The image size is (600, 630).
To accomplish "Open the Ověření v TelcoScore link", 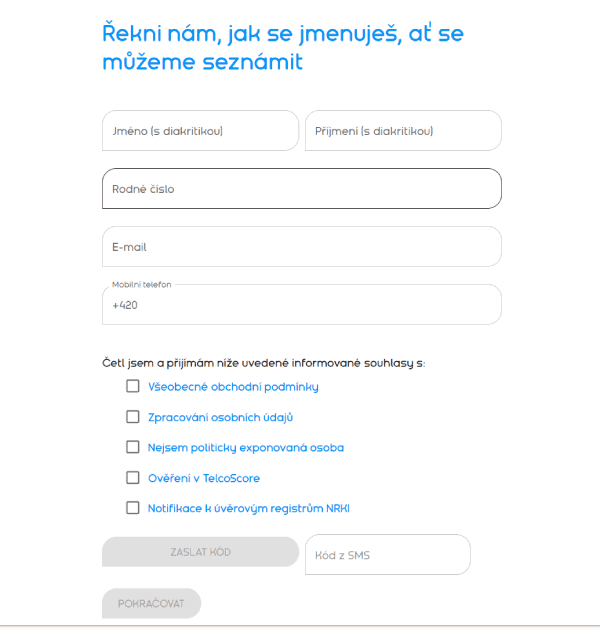I will coord(204,478).
